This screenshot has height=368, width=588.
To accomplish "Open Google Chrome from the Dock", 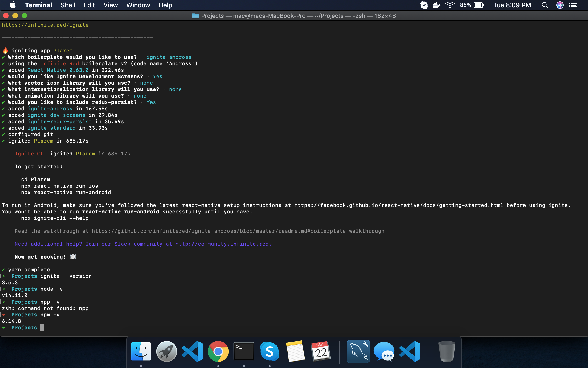I will click(218, 351).
